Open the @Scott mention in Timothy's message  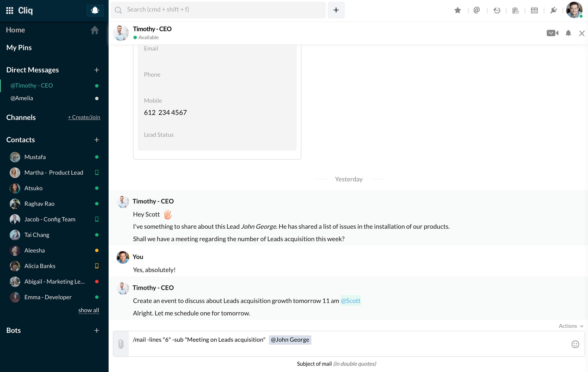(x=351, y=301)
